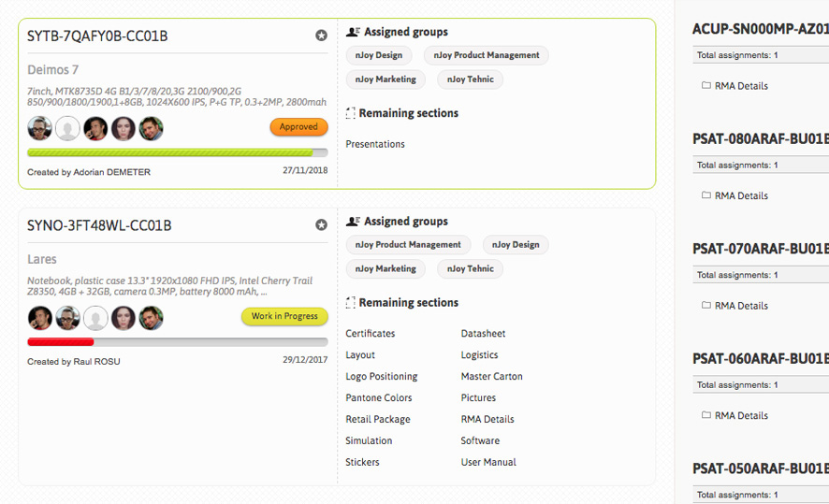Click the Work in Progress status badge

284,316
